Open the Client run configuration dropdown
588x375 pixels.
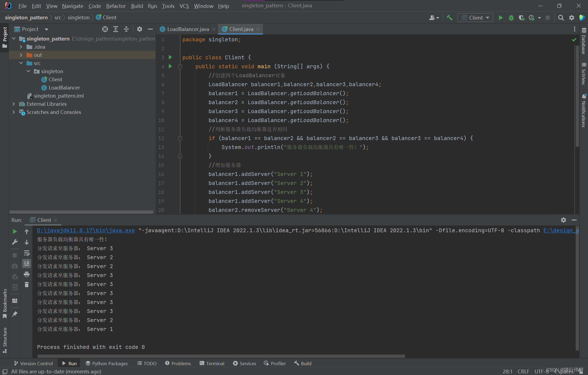(x=475, y=18)
